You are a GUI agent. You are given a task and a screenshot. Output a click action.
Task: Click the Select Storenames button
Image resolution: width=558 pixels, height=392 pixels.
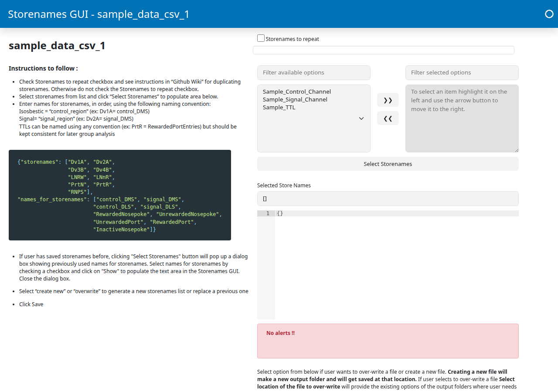[x=388, y=164]
